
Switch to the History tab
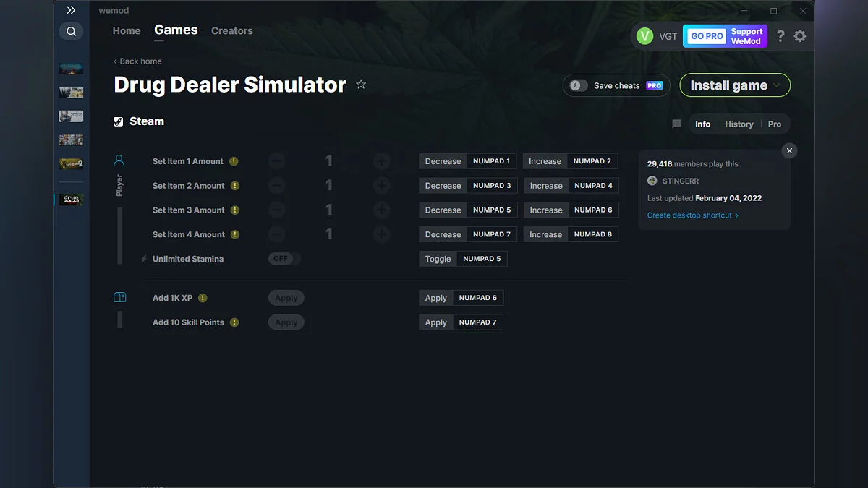coord(739,124)
